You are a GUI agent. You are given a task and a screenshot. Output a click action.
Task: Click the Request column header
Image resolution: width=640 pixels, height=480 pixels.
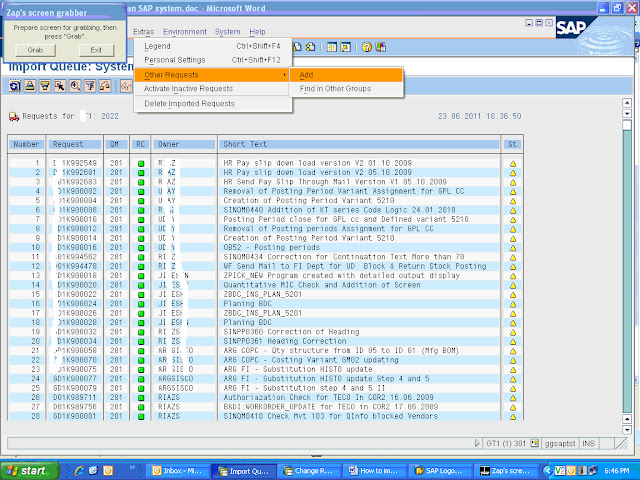(75, 144)
